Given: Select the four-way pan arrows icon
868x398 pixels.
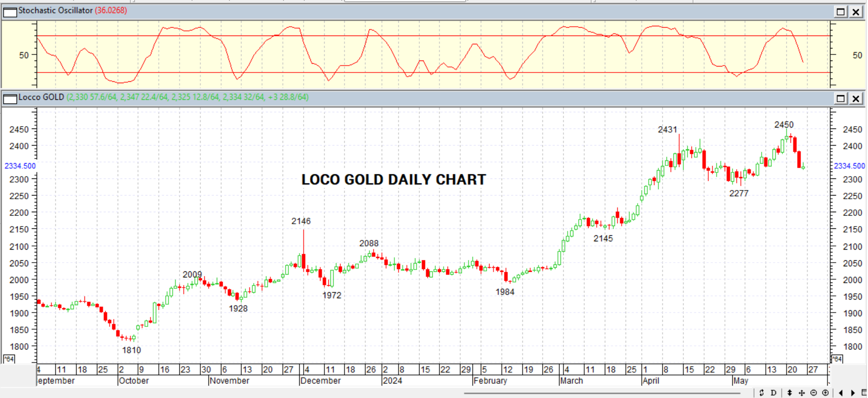Looking at the screenshot, I should [x=801, y=393].
